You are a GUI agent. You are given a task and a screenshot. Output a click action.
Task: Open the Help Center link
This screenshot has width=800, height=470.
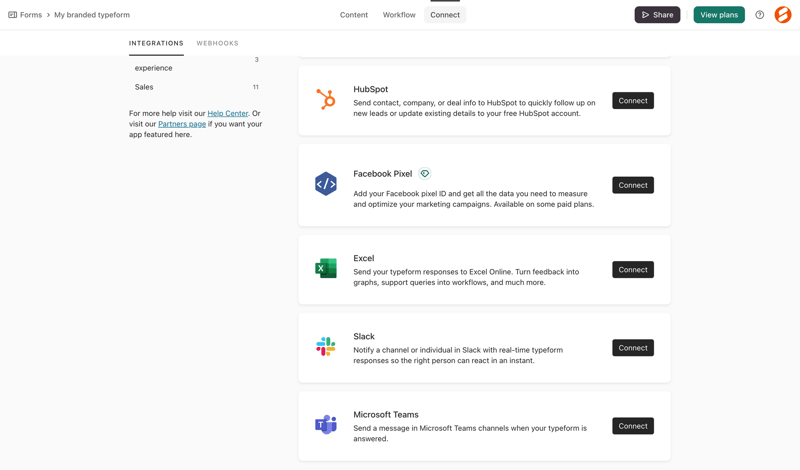pyautogui.click(x=228, y=113)
